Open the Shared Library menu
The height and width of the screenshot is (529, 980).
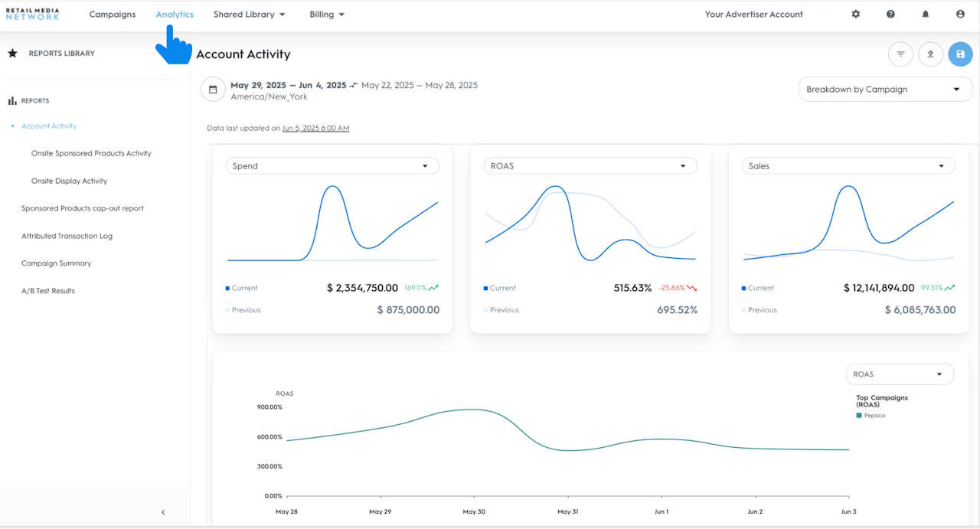tap(249, 15)
